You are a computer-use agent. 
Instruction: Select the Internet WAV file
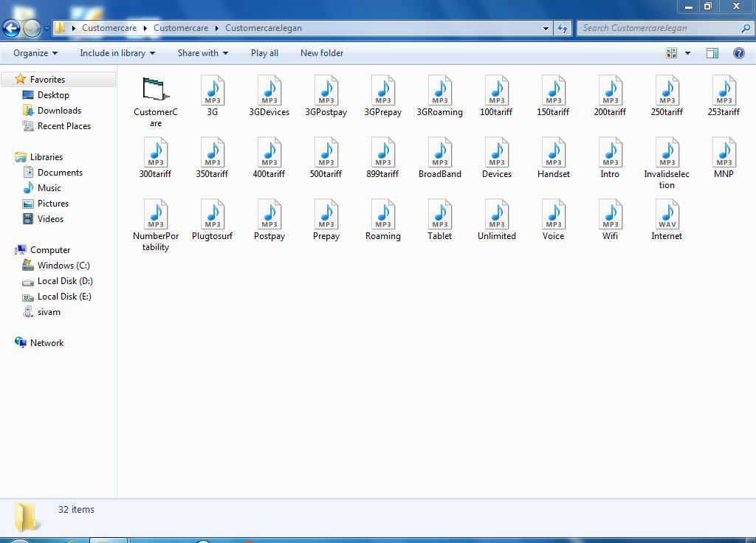667,220
